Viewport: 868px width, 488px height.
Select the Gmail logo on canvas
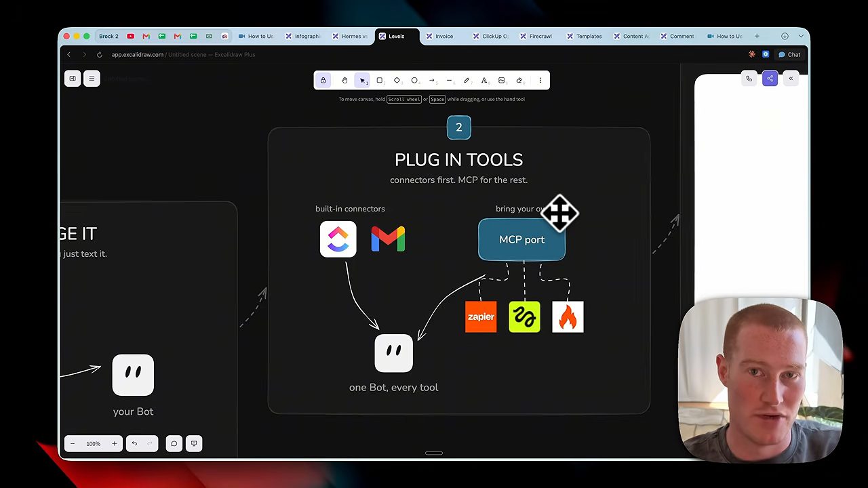(x=388, y=239)
